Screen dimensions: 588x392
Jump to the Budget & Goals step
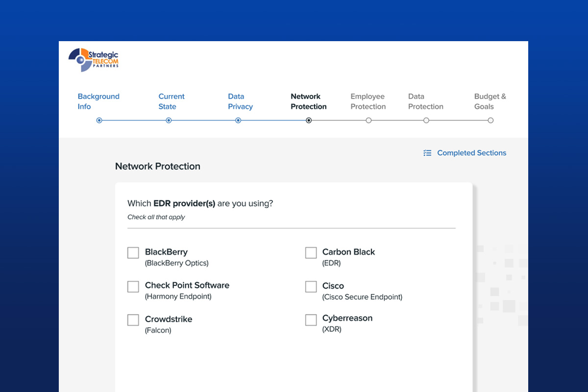[x=490, y=101]
